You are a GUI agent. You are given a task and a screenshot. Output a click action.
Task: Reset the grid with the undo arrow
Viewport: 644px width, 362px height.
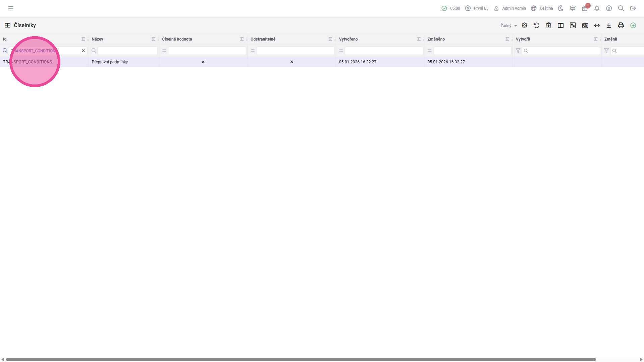[536, 25]
